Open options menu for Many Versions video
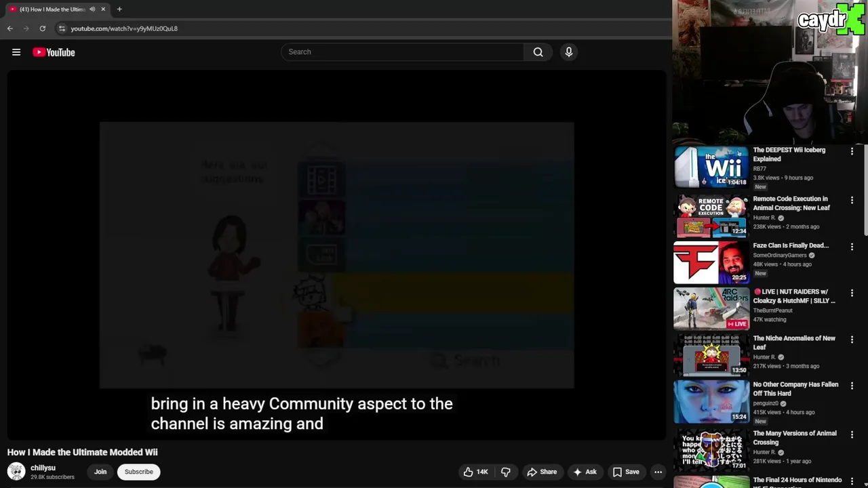868x488 pixels. [x=852, y=434]
